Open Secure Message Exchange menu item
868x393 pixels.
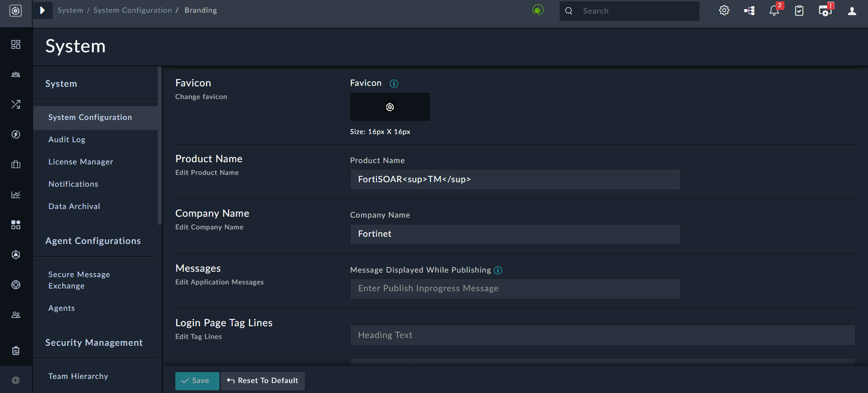pos(79,280)
